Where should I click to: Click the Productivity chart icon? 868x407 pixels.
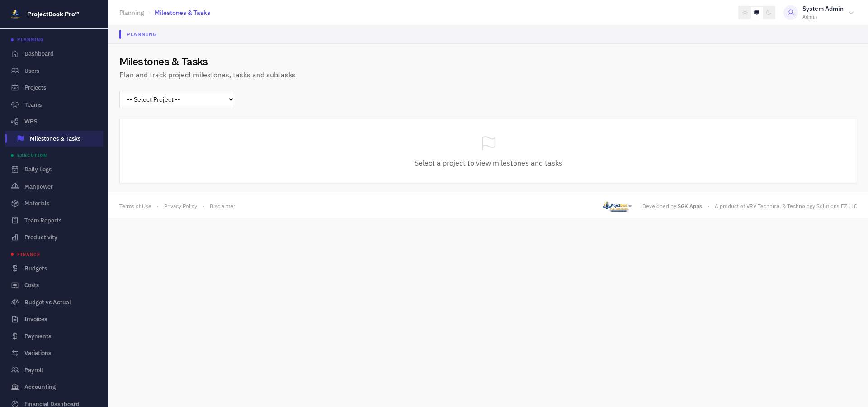(x=15, y=237)
